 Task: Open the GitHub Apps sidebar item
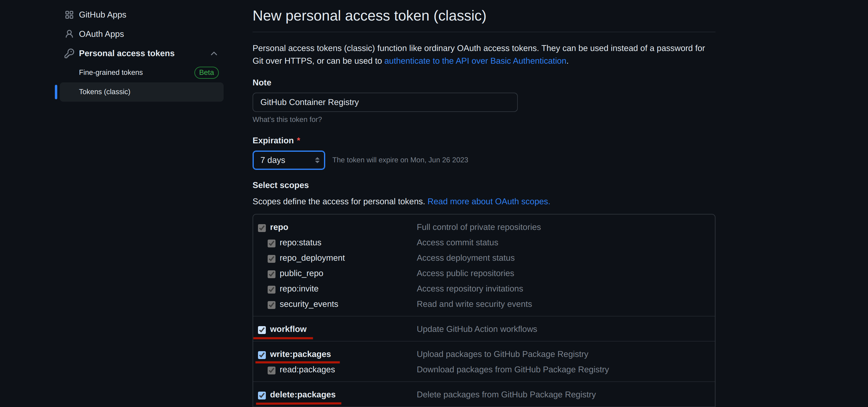click(102, 15)
